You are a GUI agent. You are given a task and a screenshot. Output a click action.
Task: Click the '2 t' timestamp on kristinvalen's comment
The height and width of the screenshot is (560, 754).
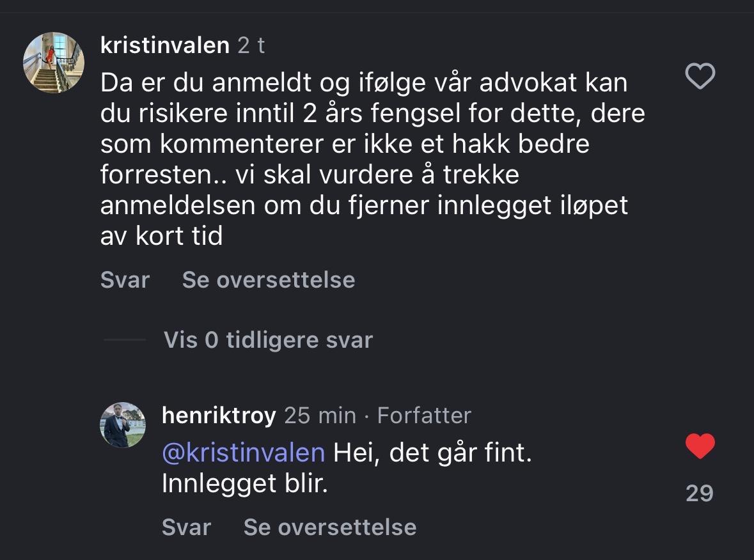click(251, 45)
